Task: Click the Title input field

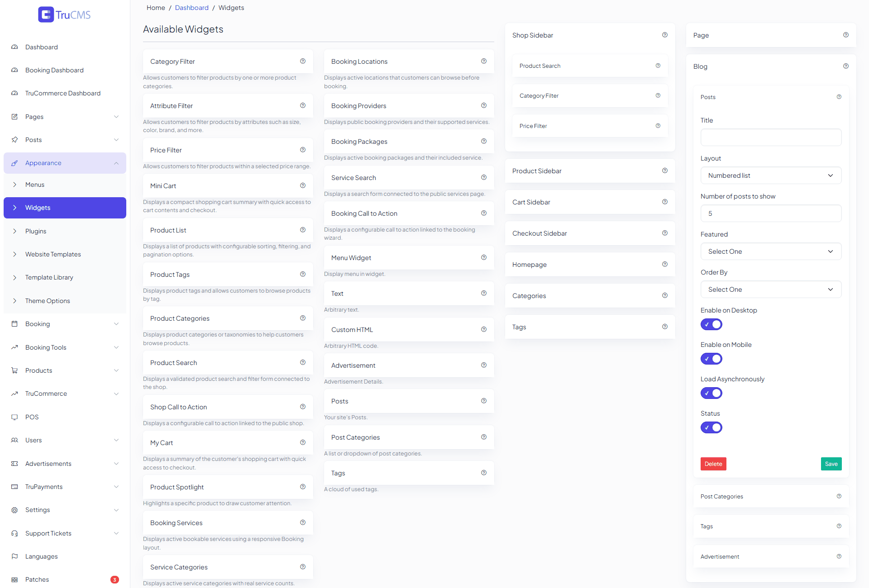Action: [x=771, y=138]
